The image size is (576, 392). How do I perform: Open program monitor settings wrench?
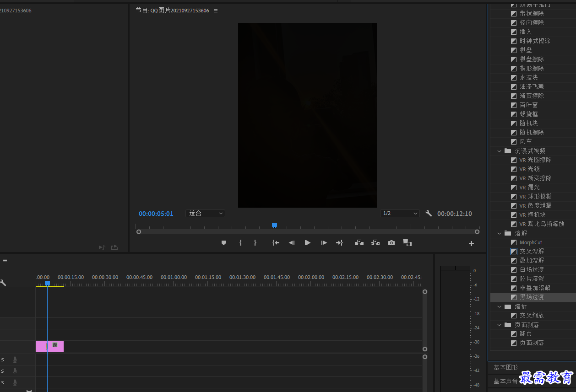click(x=429, y=213)
